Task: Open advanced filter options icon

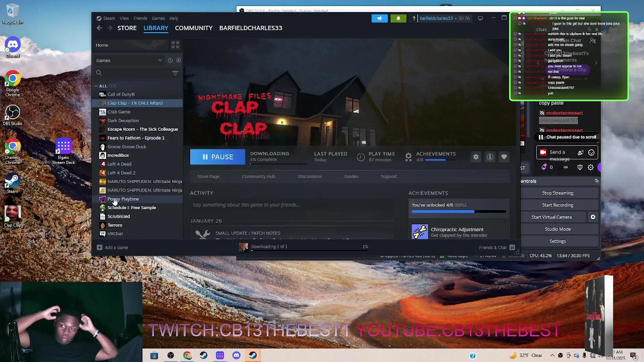Action: (175, 73)
